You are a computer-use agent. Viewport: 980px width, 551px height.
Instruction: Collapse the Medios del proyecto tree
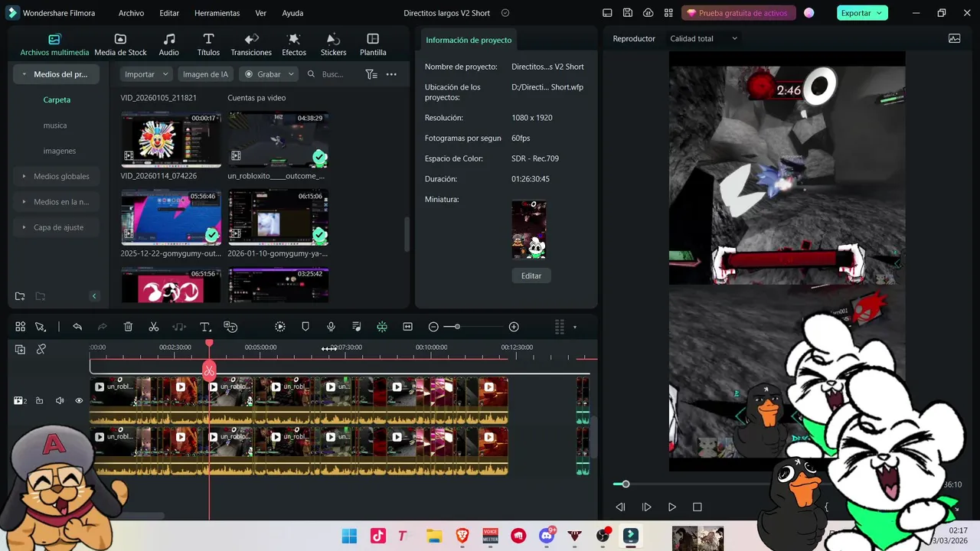coord(24,74)
